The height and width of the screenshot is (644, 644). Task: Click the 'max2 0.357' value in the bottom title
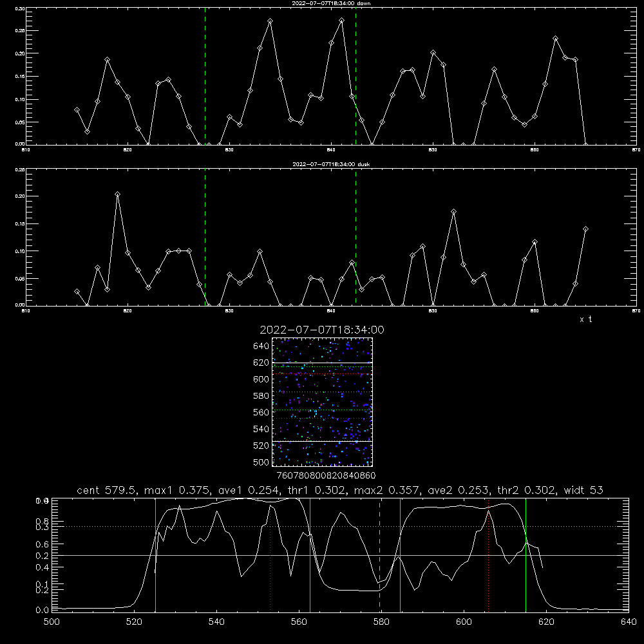pos(384,490)
